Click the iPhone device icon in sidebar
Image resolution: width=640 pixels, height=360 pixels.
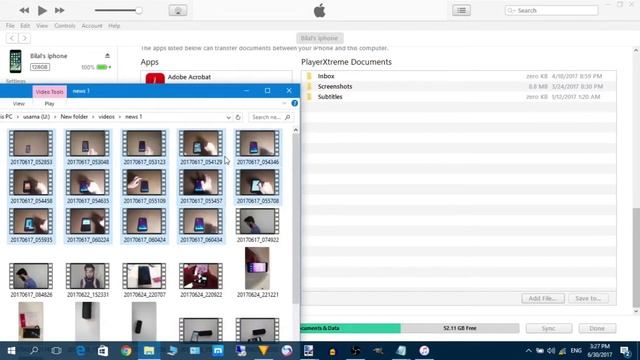point(16,61)
